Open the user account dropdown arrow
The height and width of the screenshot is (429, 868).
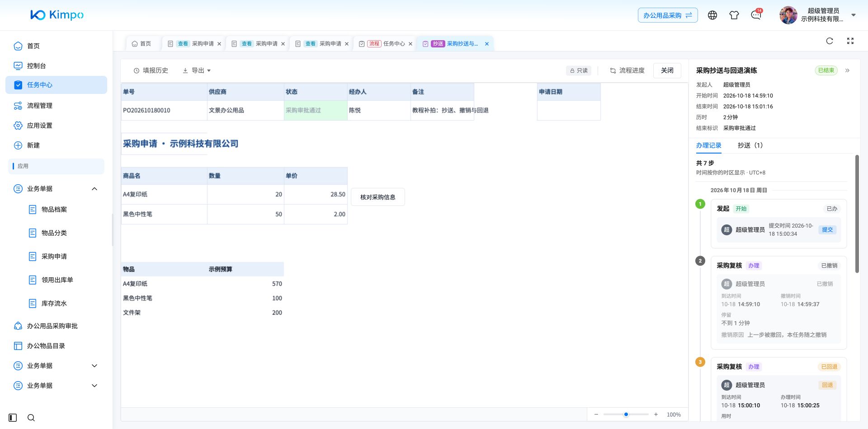[854, 15]
